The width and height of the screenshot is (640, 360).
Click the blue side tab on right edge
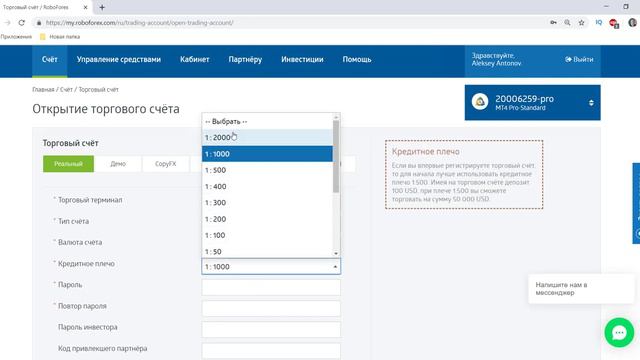pos(636,203)
